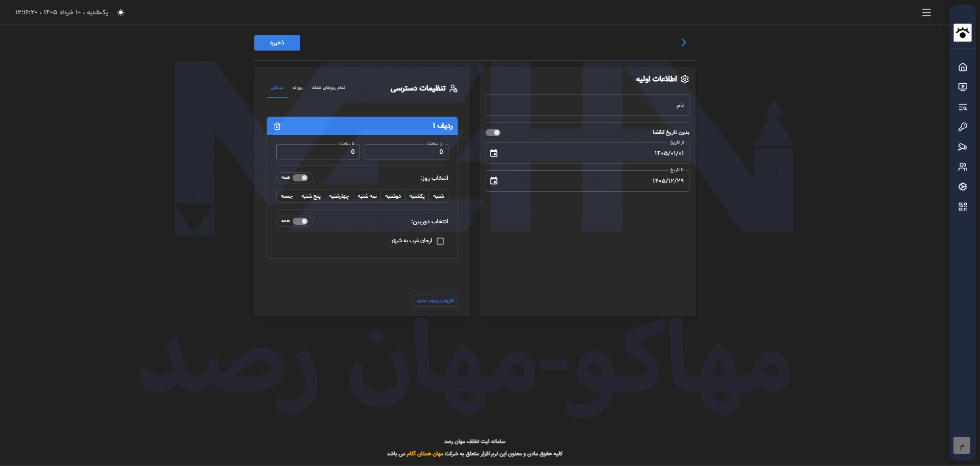Switch theme with the sun icon
Viewport: 980px width, 466px height.
click(121, 12)
